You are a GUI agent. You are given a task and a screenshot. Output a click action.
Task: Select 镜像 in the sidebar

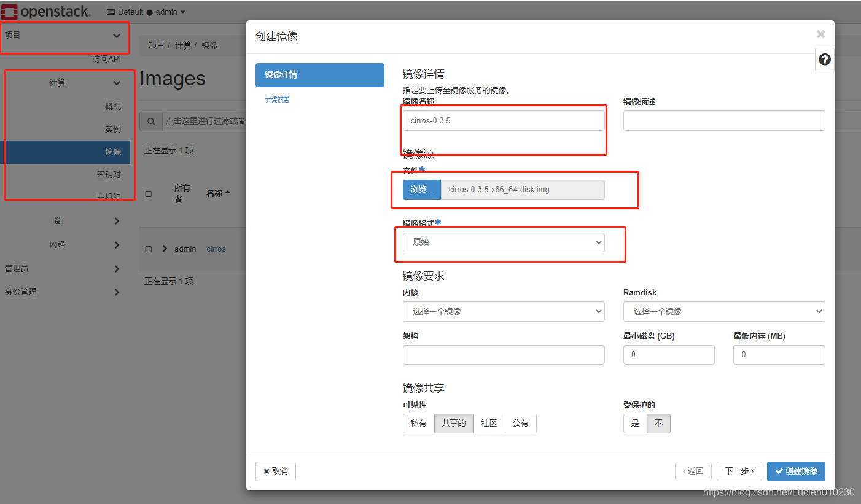pyautogui.click(x=65, y=152)
